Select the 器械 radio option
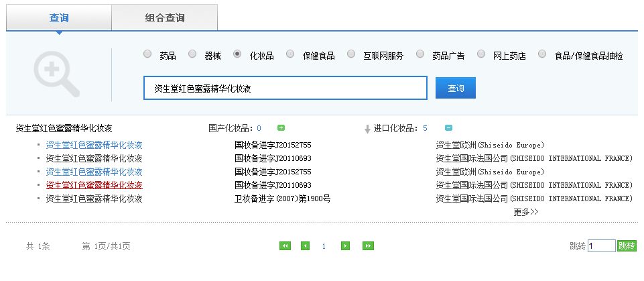Viewport: 644px width, 281px height. point(192,54)
